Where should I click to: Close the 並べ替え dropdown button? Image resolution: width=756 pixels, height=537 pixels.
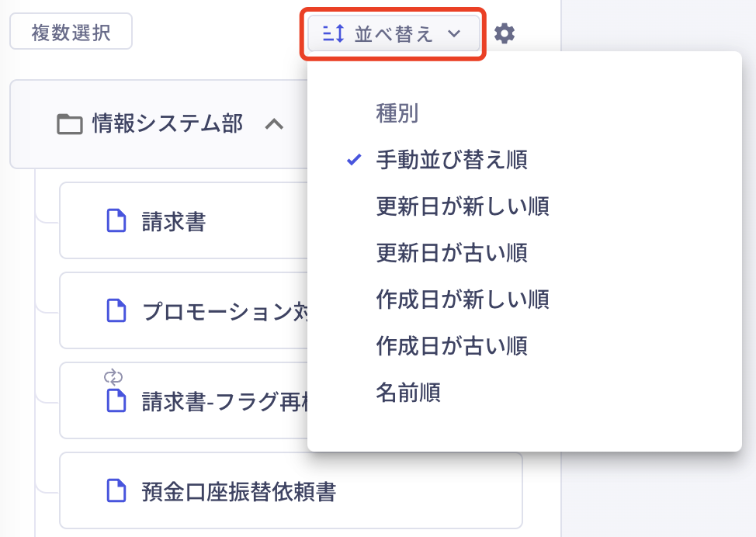point(394,34)
